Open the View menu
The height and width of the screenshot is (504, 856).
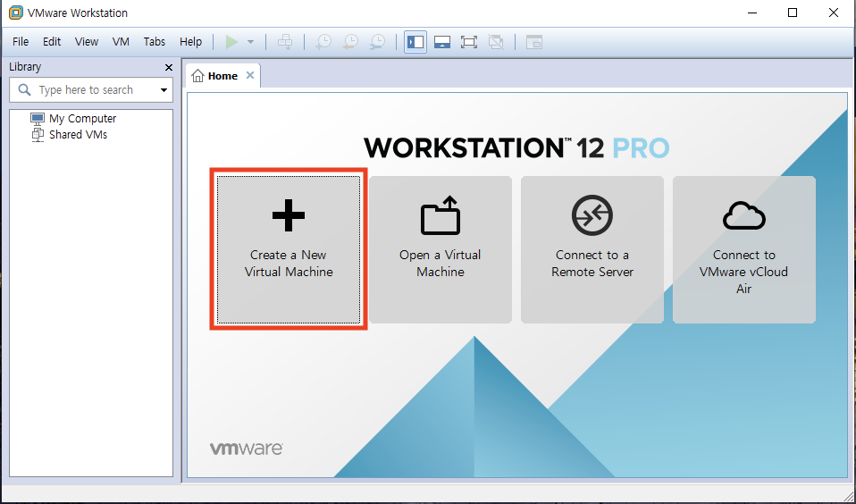87,41
